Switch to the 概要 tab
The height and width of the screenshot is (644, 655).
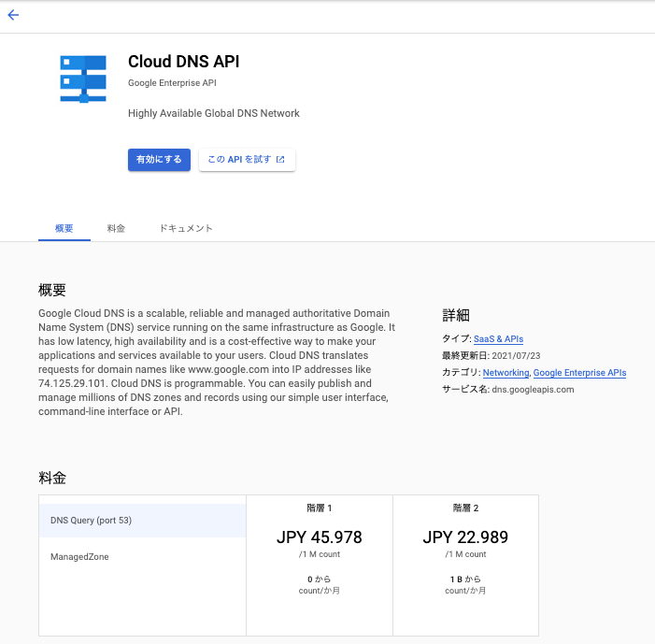pos(64,228)
